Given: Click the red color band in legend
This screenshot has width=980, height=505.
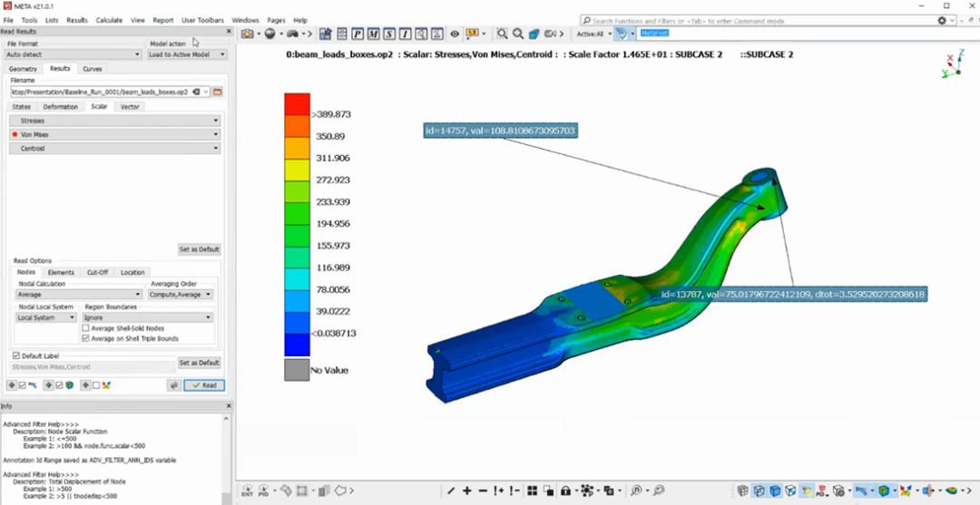Looking at the screenshot, I should click(297, 104).
